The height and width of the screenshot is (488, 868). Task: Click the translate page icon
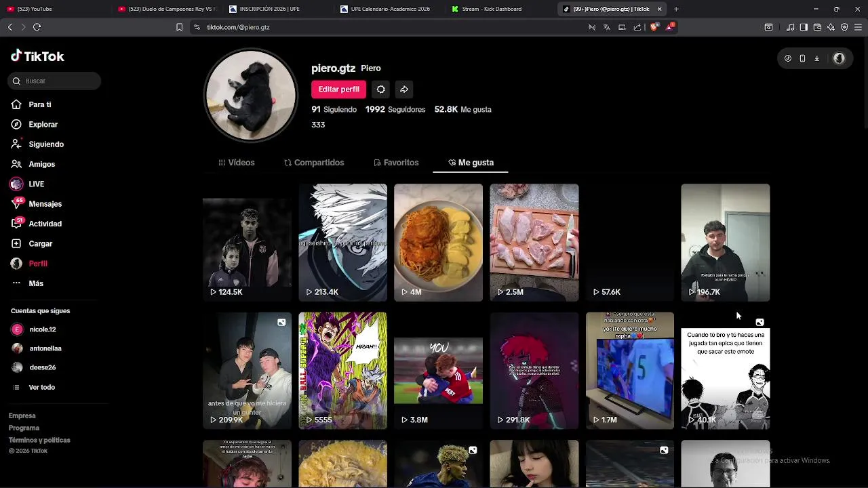[x=606, y=27]
